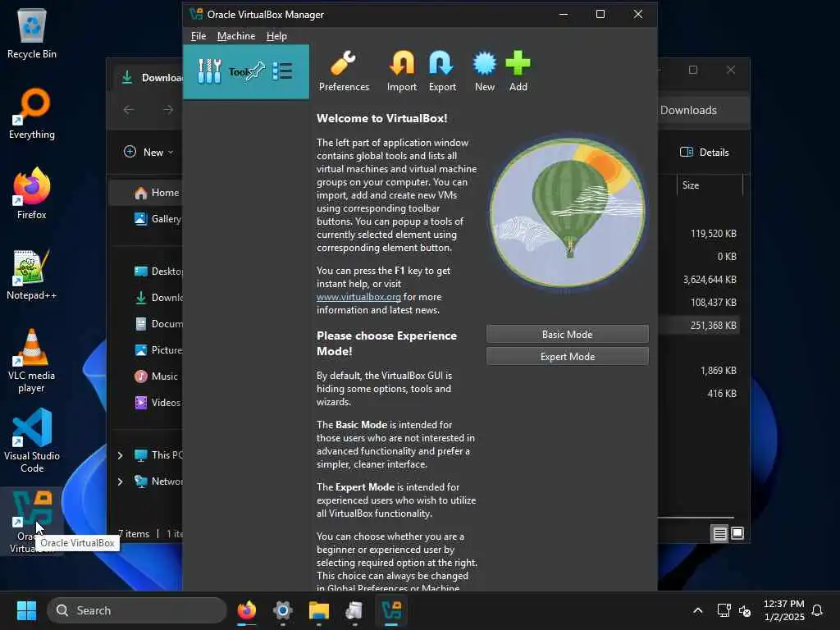Open the Help menu
This screenshot has width=840, height=630.
point(276,36)
